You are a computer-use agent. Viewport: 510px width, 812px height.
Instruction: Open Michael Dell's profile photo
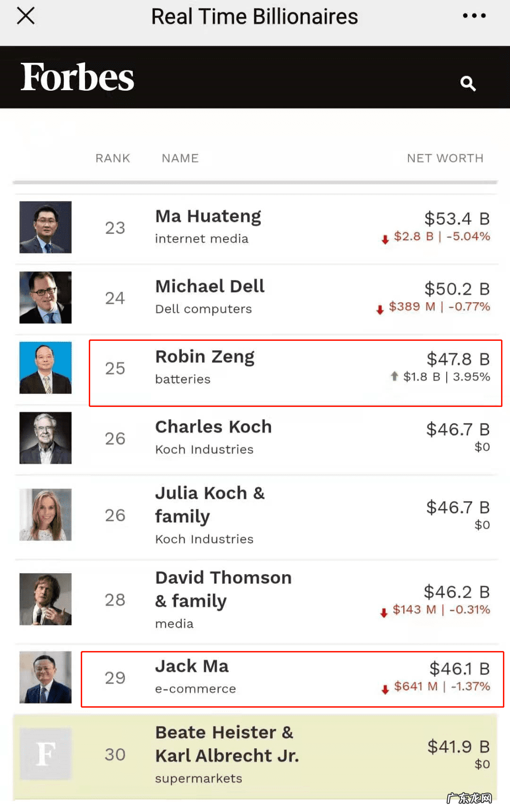point(45,297)
